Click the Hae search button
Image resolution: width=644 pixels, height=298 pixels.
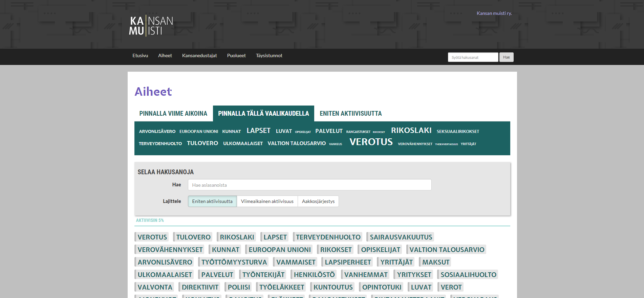(506, 57)
